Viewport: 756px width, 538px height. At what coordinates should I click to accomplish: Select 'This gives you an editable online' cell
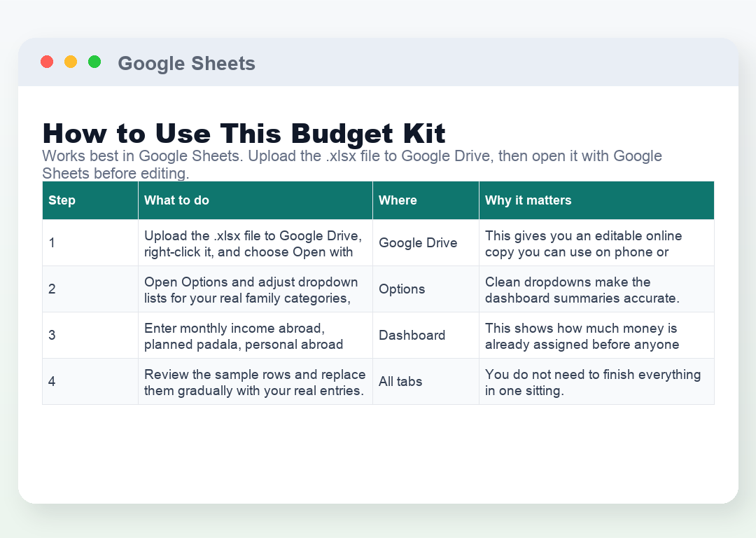pos(596,242)
